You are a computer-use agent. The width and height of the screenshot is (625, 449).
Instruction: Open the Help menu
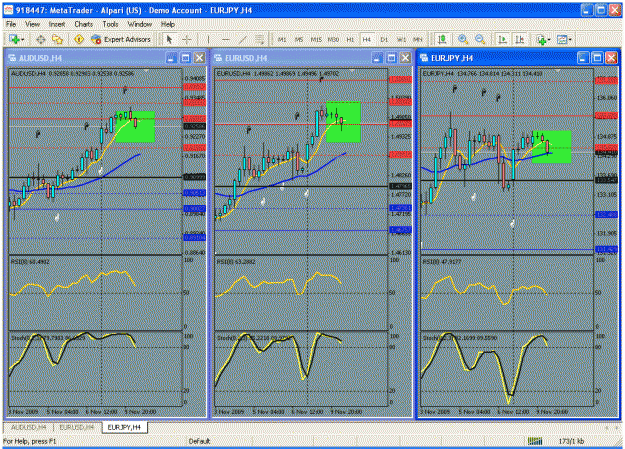[x=168, y=24]
